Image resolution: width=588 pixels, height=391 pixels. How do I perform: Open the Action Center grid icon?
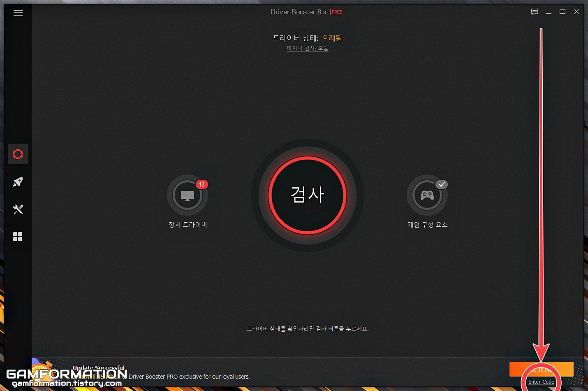[18, 237]
